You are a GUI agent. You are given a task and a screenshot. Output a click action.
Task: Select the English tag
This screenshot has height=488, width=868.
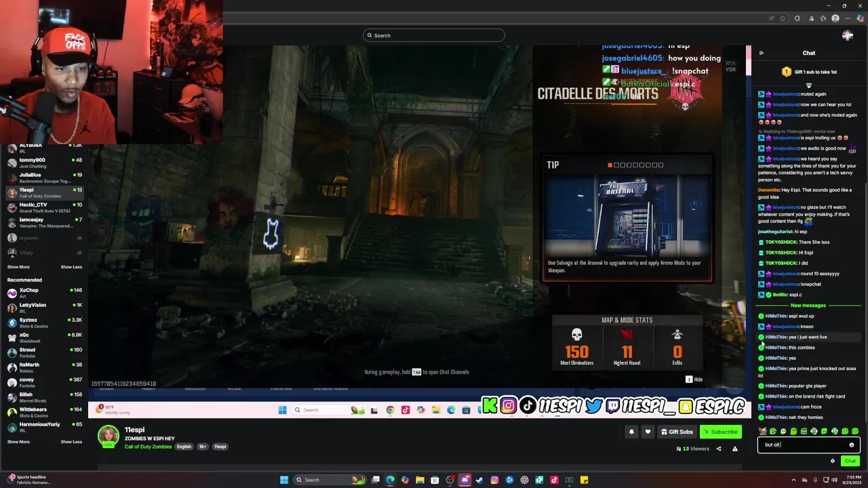coord(184,447)
